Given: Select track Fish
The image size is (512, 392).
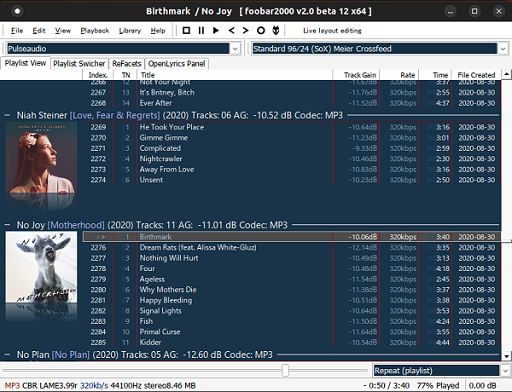Looking at the screenshot, I should [x=292, y=321].
